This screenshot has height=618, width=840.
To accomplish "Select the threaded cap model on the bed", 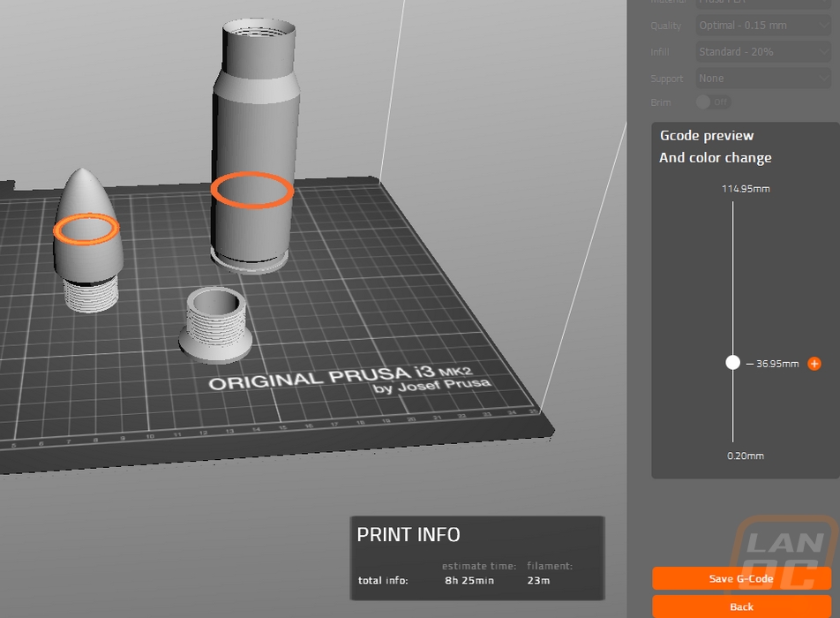I will [215, 325].
